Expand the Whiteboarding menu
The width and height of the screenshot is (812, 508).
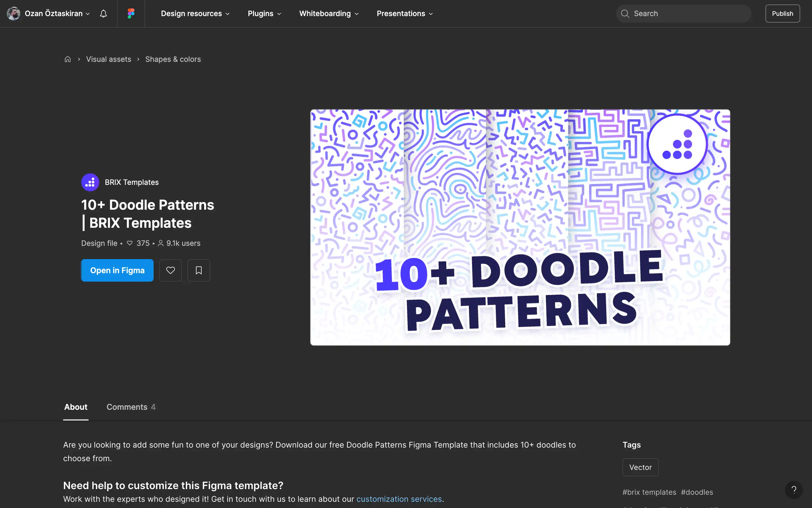click(329, 14)
